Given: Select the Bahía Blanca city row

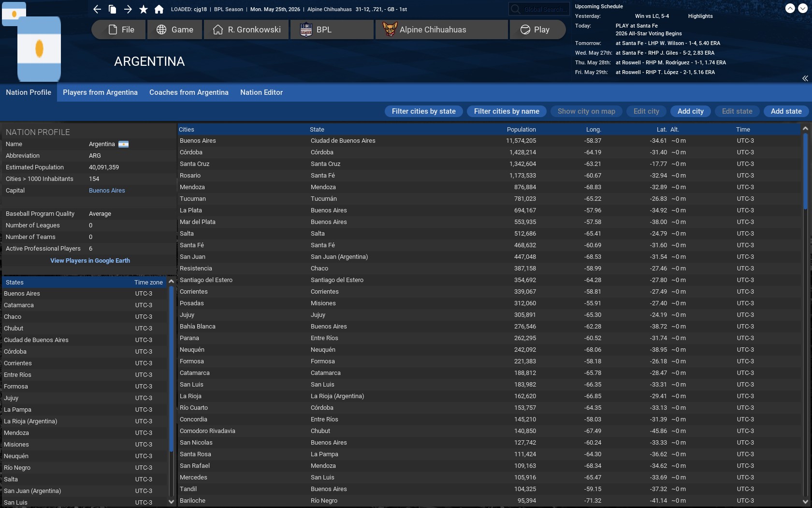Looking at the screenshot, I should click(489, 327).
